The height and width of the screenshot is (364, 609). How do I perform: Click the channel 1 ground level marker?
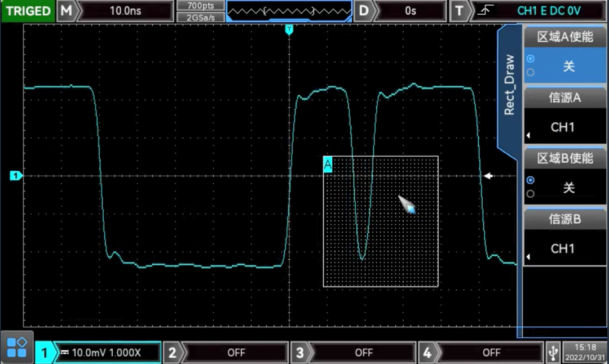click(x=15, y=176)
